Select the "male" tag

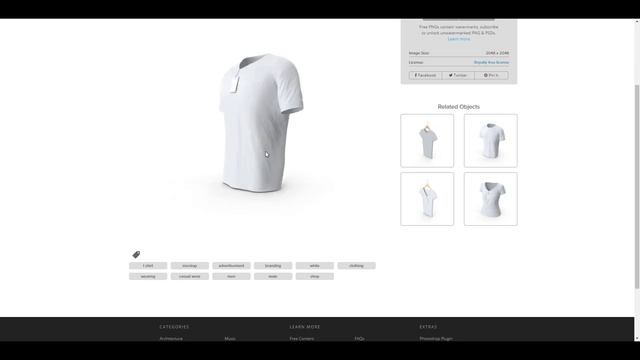273,276
